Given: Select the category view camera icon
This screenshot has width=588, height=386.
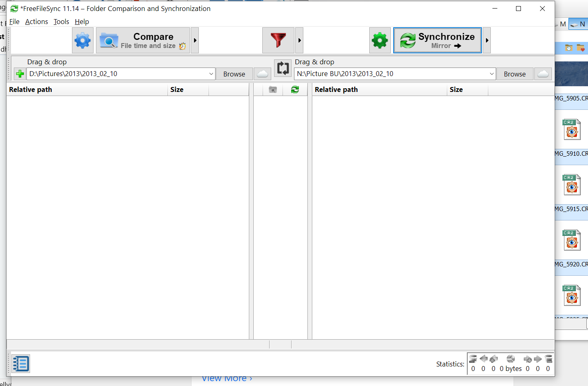Looking at the screenshot, I should pyautogui.click(x=273, y=89).
